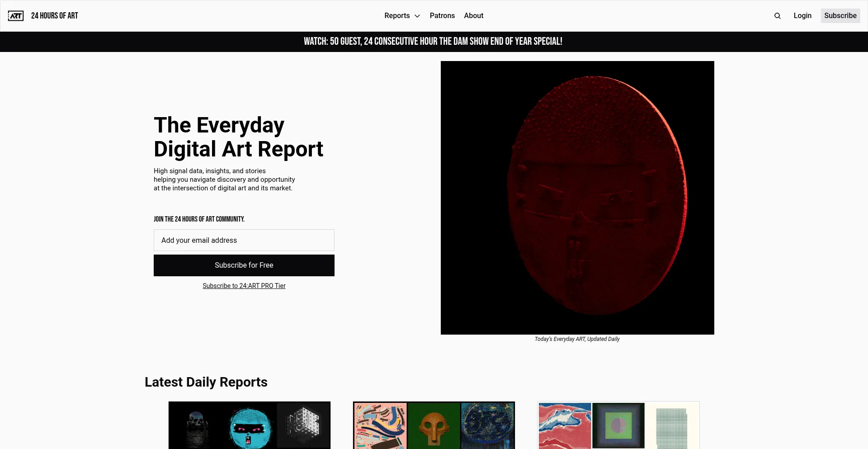Go to the Patrons page

pyautogui.click(x=442, y=16)
